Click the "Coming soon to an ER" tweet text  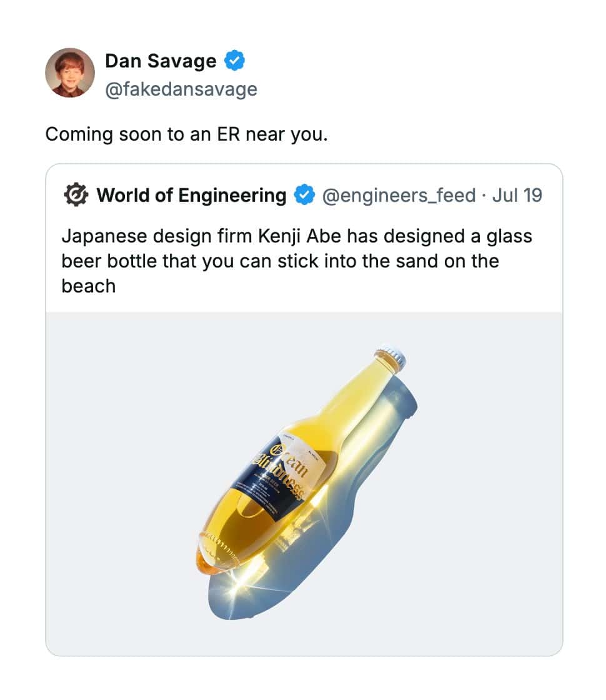pyautogui.click(x=186, y=134)
